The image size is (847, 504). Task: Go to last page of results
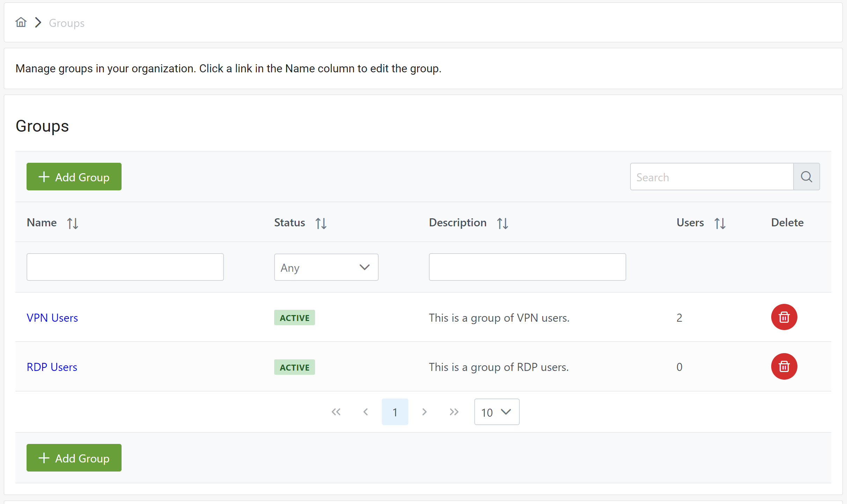[x=454, y=412]
